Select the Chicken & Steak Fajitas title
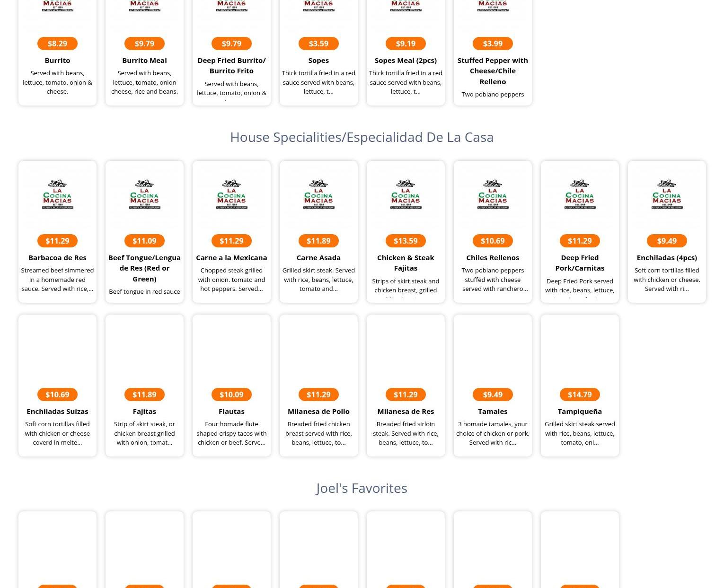Screen dimensions: 724x588 click(x=406, y=263)
